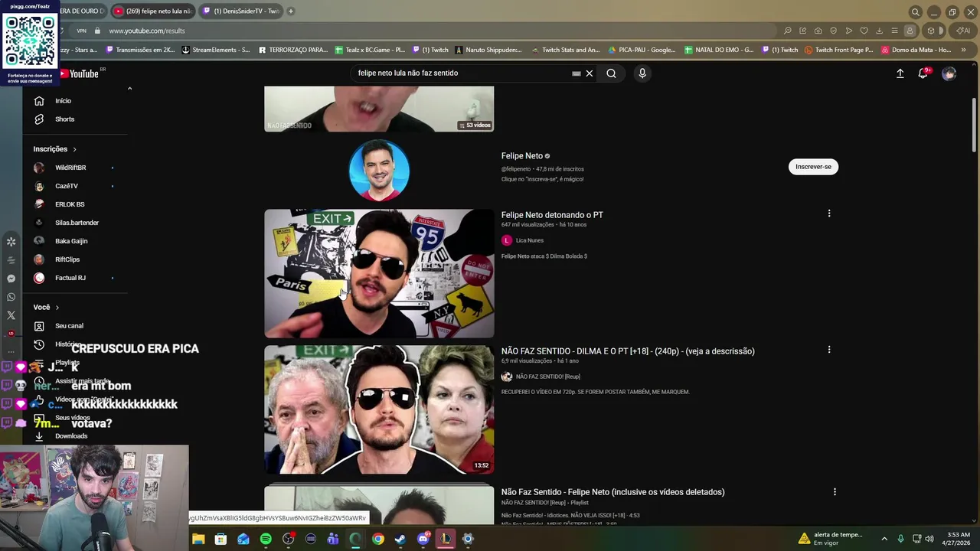Image resolution: width=980 pixels, height=551 pixels.
Task: Open the 53 vídeos playlist thumbnail
Action: [379, 109]
